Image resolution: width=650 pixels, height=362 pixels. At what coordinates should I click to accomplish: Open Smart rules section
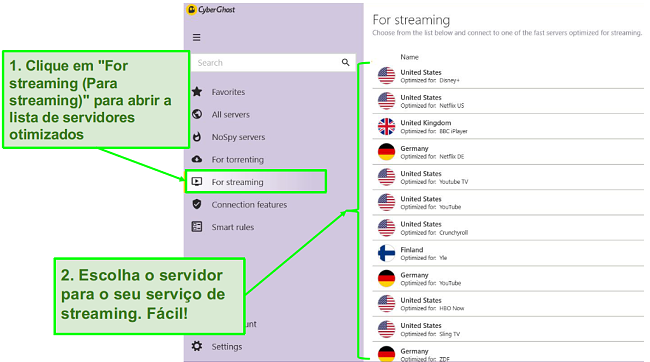233,227
